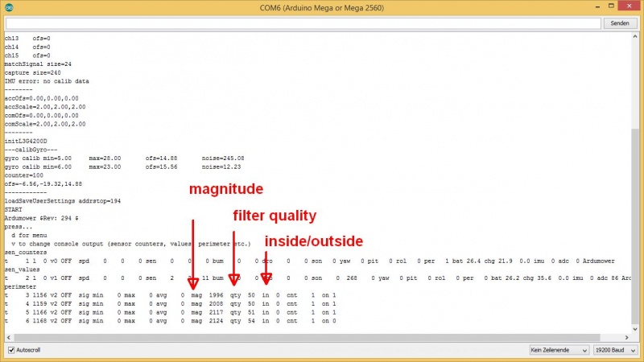The width and height of the screenshot is (644, 362).
Task: Click the vertical scrollbar thumb
Action: coord(635,225)
